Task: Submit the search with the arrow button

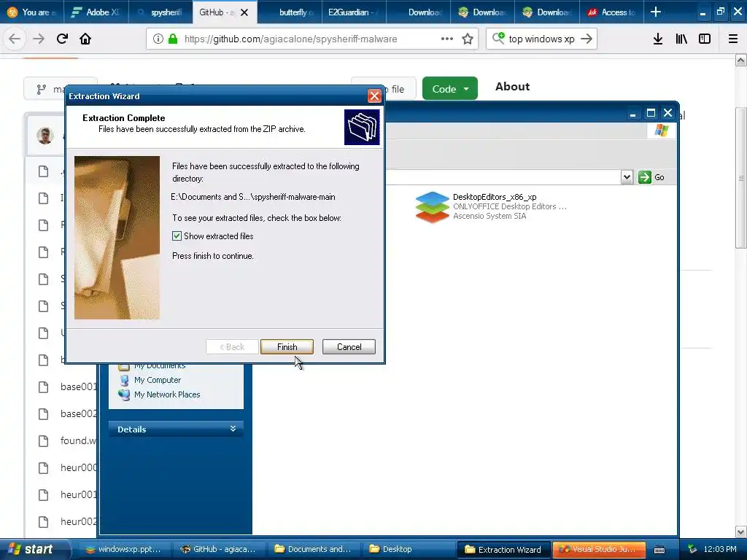Action: 587,39
